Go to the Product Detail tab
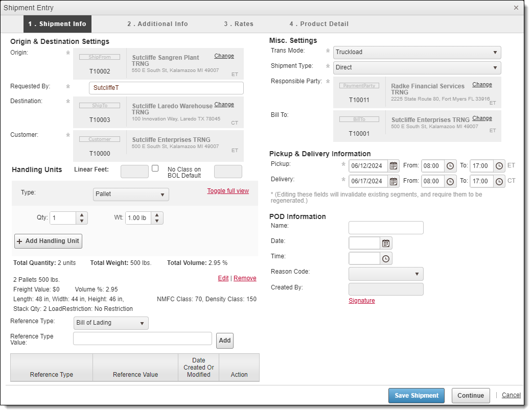Viewport: 532px width, 413px height. pos(319,24)
